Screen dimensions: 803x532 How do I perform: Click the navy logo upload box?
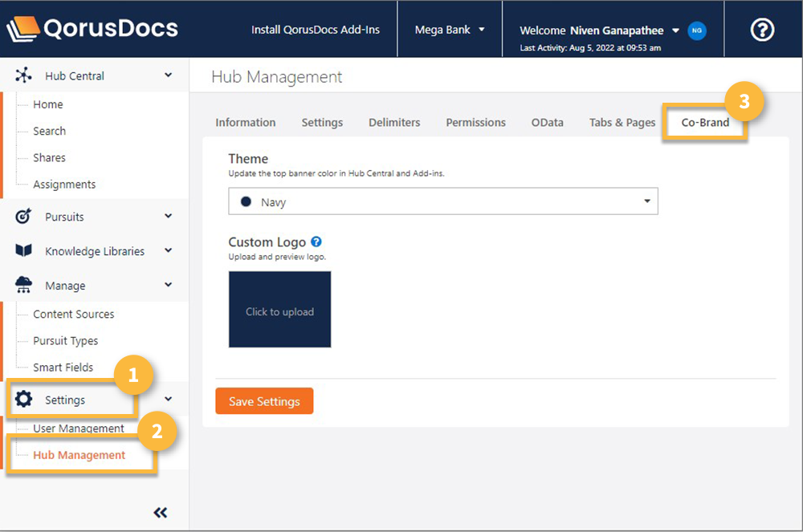coord(279,310)
